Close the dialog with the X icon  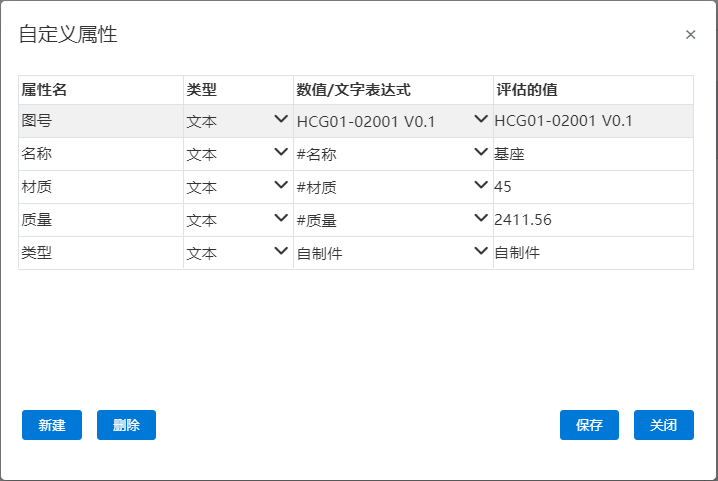pyautogui.click(x=691, y=34)
